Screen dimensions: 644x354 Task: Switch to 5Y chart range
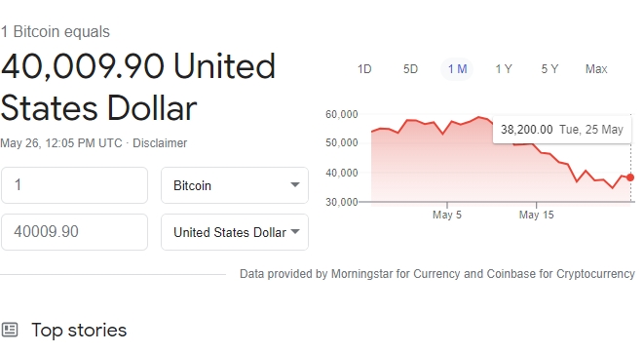(549, 69)
